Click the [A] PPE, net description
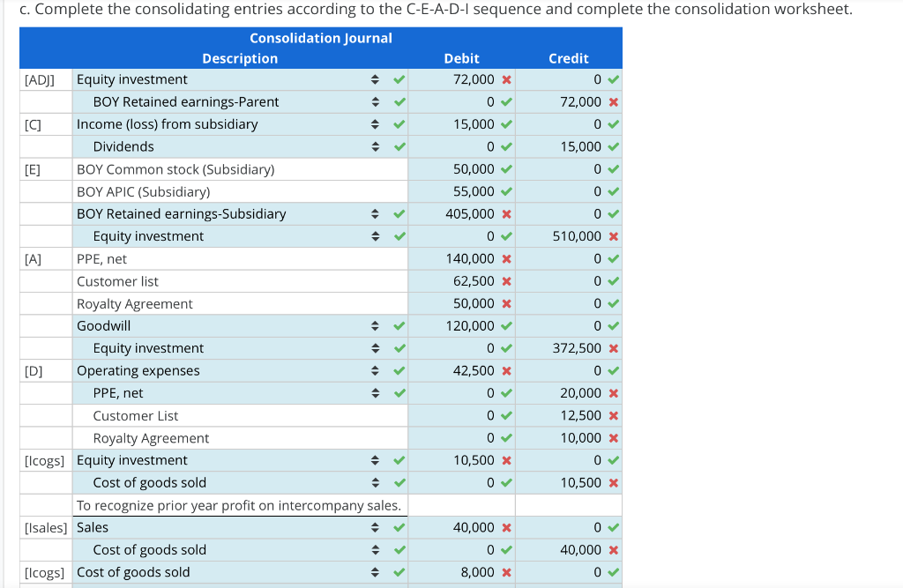 pyautogui.click(x=102, y=259)
